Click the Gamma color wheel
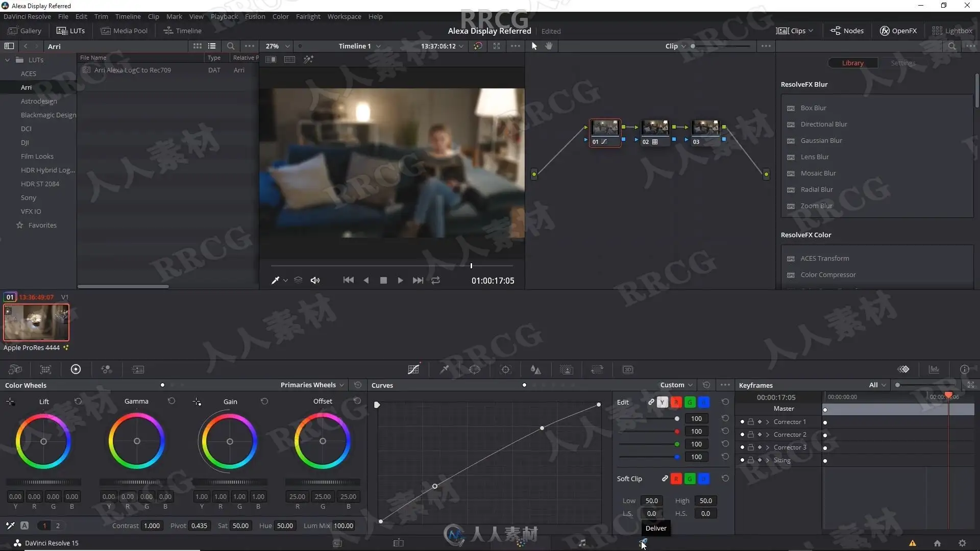The image size is (980, 551). coord(137,441)
